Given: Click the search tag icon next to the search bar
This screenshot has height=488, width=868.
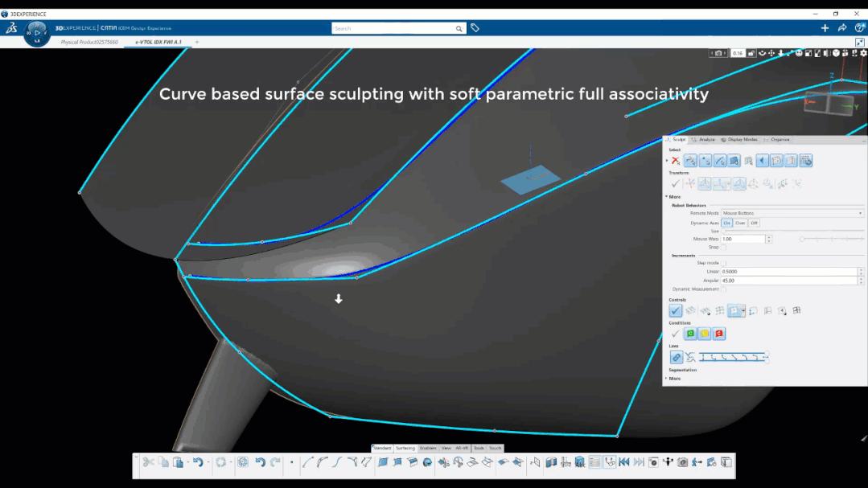Looking at the screenshot, I should [474, 27].
